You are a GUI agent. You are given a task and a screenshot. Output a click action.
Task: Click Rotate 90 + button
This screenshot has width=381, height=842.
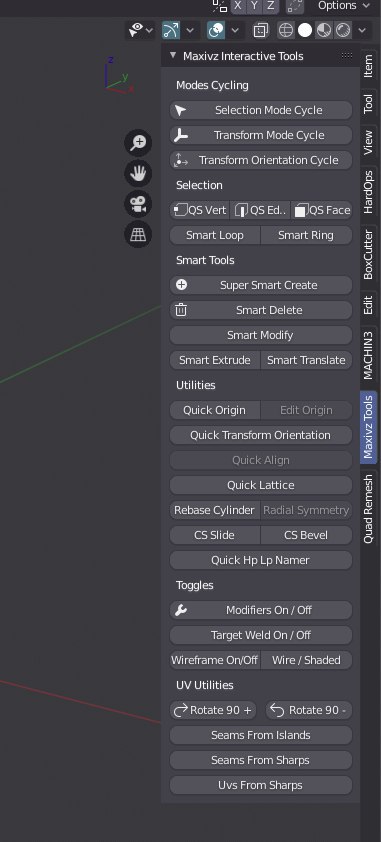click(213, 710)
